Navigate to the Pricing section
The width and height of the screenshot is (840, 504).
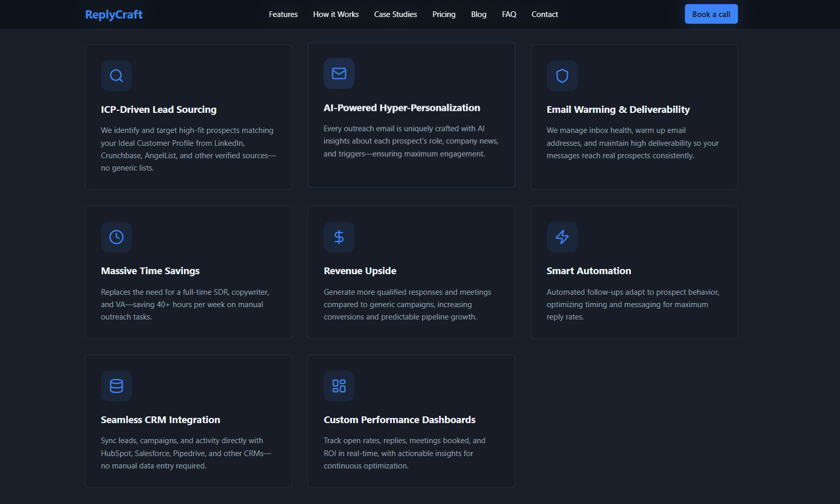click(x=444, y=14)
